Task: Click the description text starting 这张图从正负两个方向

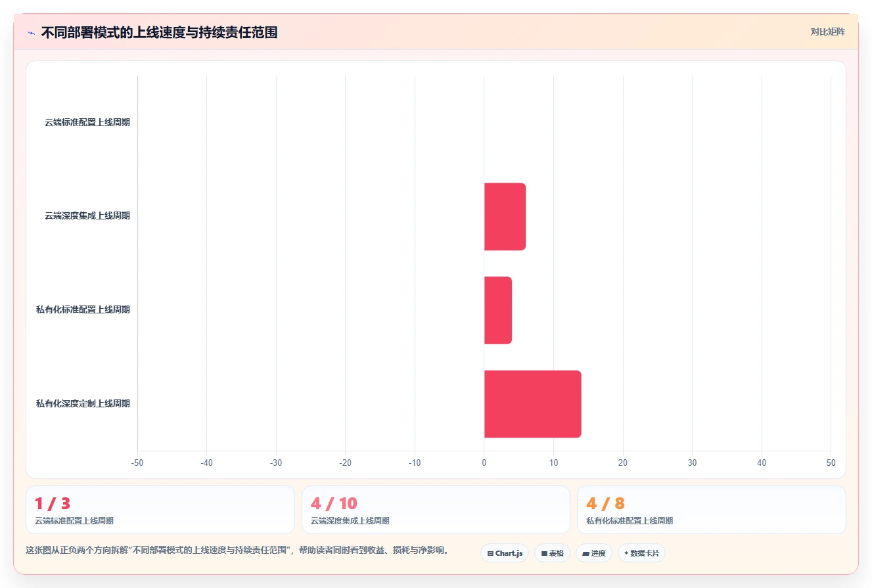Action: (x=237, y=551)
